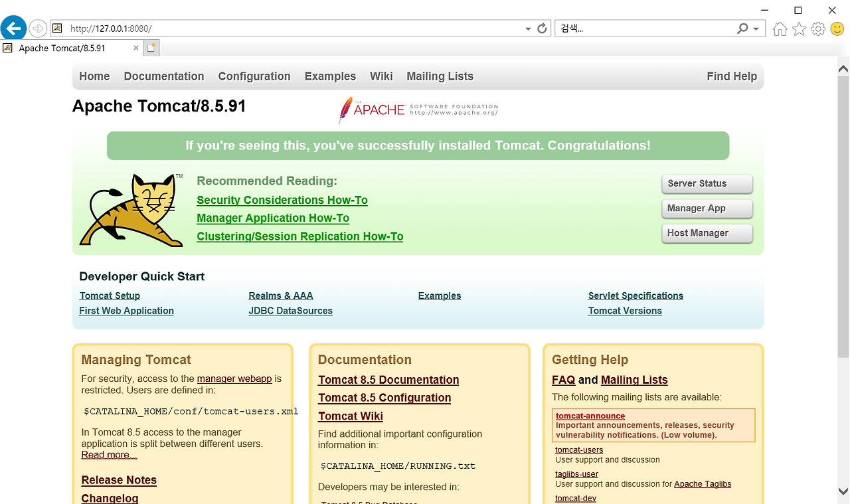Open browser settings via the gear icon

click(818, 28)
